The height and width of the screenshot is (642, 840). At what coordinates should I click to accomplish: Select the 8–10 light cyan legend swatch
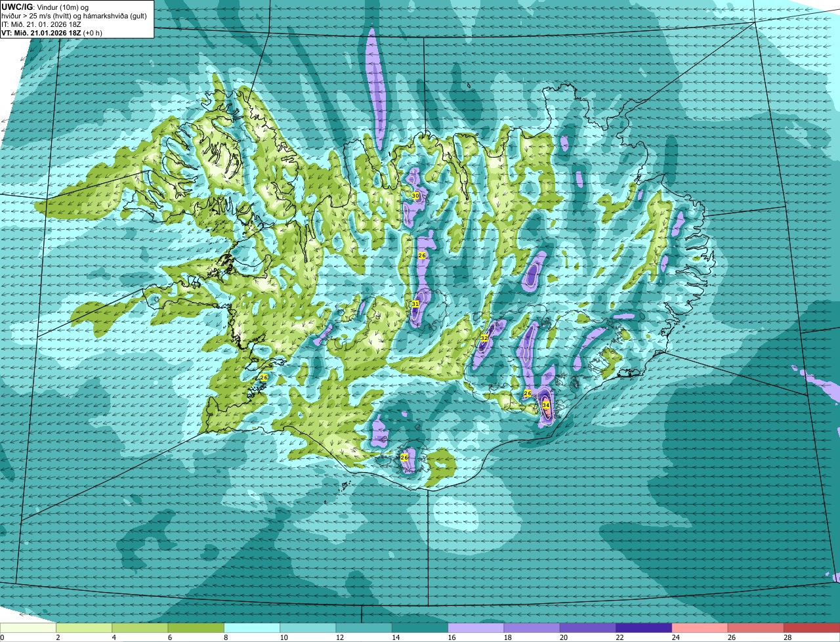click(252, 628)
